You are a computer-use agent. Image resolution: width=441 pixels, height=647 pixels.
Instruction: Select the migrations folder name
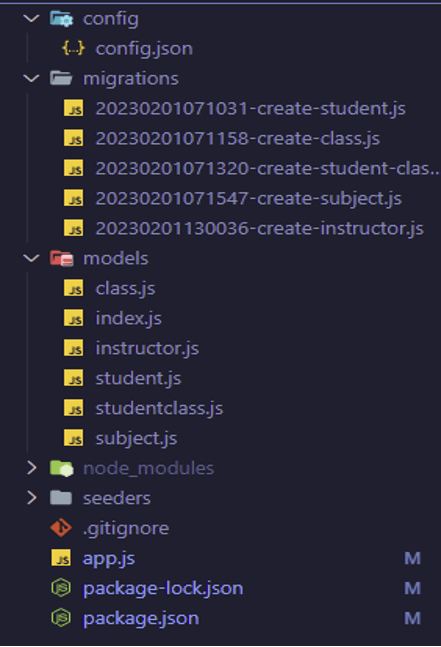click(x=131, y=79)
